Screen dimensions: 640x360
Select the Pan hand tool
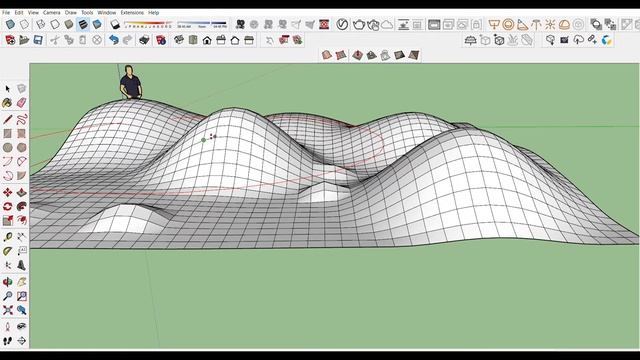pyautogui.click(x=22, y=282)
